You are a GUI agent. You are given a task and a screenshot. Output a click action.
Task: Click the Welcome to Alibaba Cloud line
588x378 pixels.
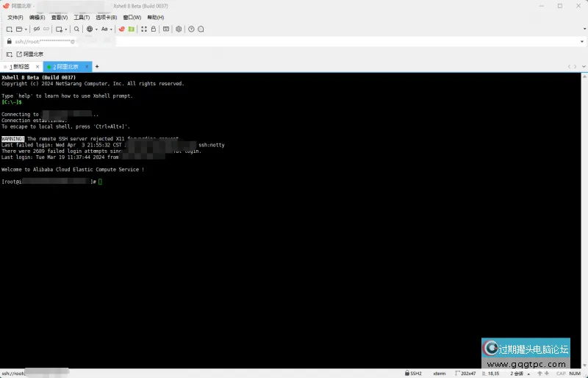pyautogui.click(x=73, y=170)
